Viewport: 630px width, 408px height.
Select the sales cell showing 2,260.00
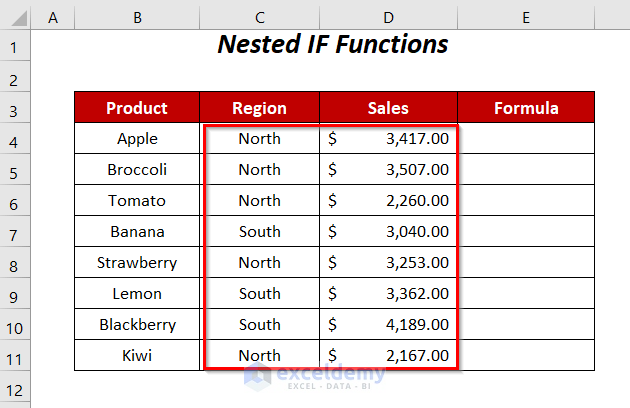pos(388,201)
